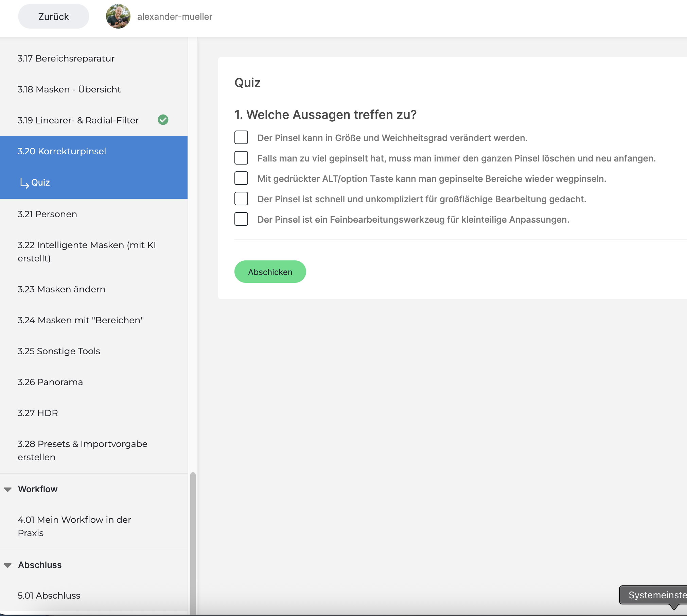Open 3.27 HDR lesson
The height and width of the screenshot is (616, 687).
coord(38,413)
